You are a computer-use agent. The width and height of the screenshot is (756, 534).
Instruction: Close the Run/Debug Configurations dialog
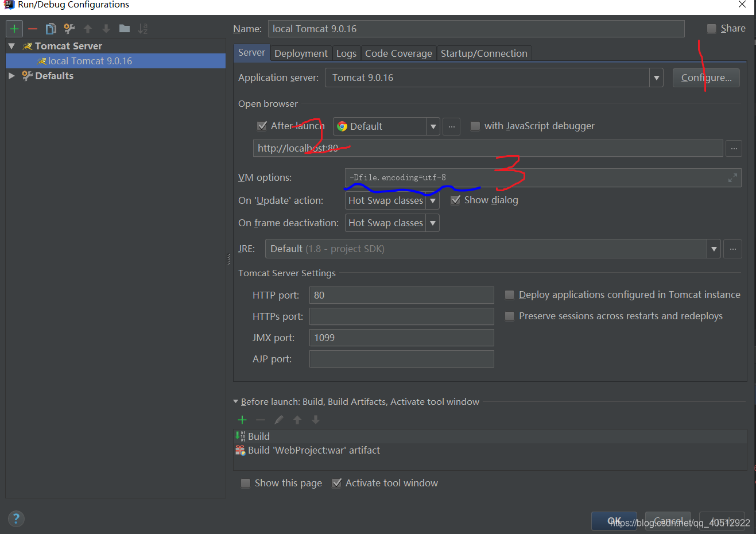coord(742,5)
